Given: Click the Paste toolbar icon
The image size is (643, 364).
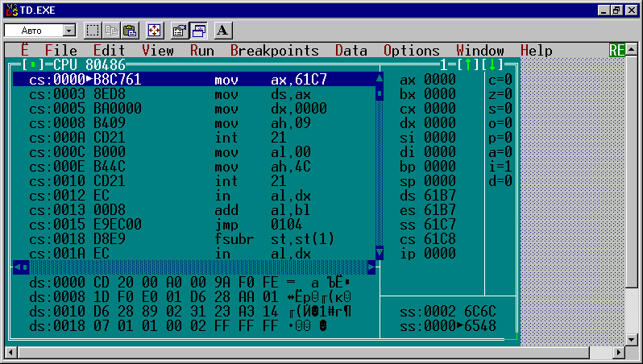Looking at the screenshot, I should coord(130,31).
